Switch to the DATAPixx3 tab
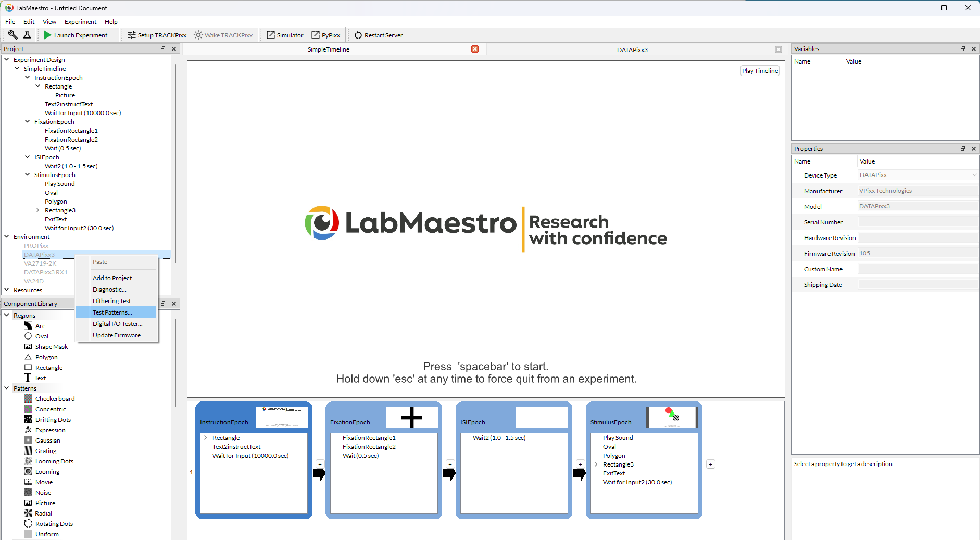Screen dimensions: 980x540 coord(632,49)
